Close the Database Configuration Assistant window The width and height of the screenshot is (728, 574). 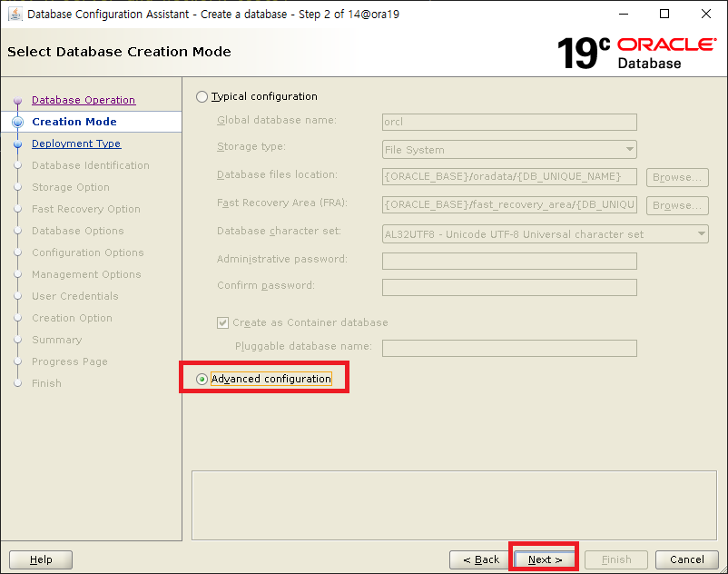706,14
